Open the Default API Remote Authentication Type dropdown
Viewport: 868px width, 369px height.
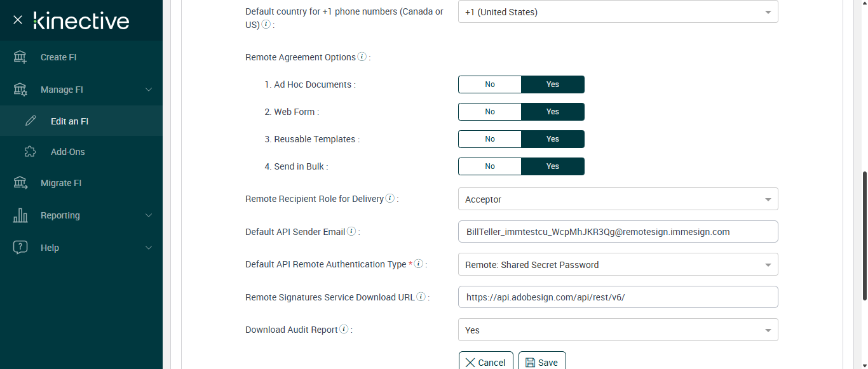618,265
